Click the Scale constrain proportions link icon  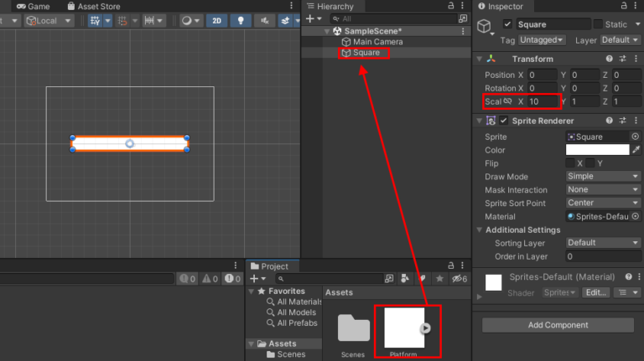click(x=508, y=101)
